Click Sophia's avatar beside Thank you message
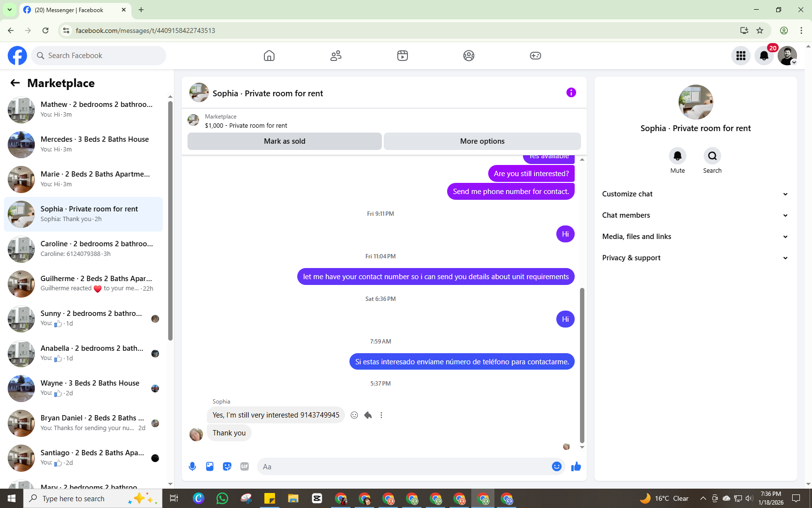 click(x=196, y=434)
